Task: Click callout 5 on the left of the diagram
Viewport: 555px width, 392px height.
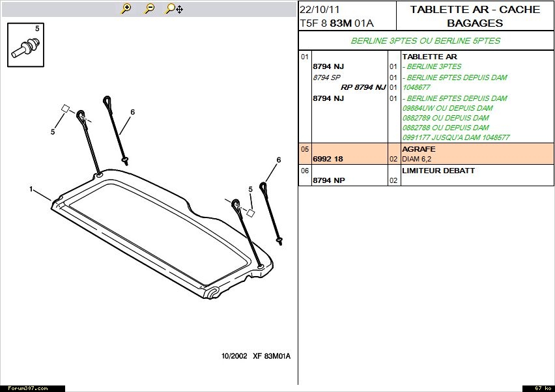Action: coord(53,132)
